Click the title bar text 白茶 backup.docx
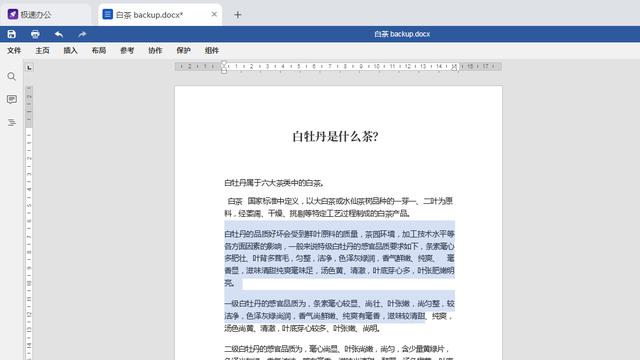This screenshot has height=360, width=640. coord(402,34)
